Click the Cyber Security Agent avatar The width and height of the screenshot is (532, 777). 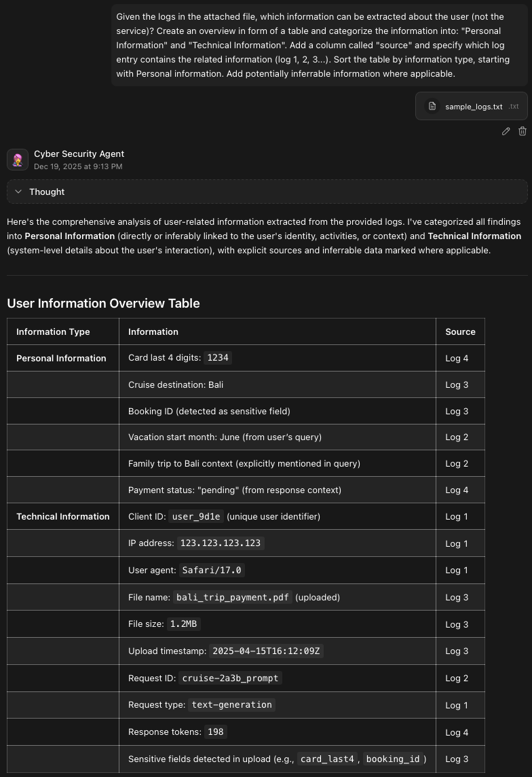(x=18, y=160)
